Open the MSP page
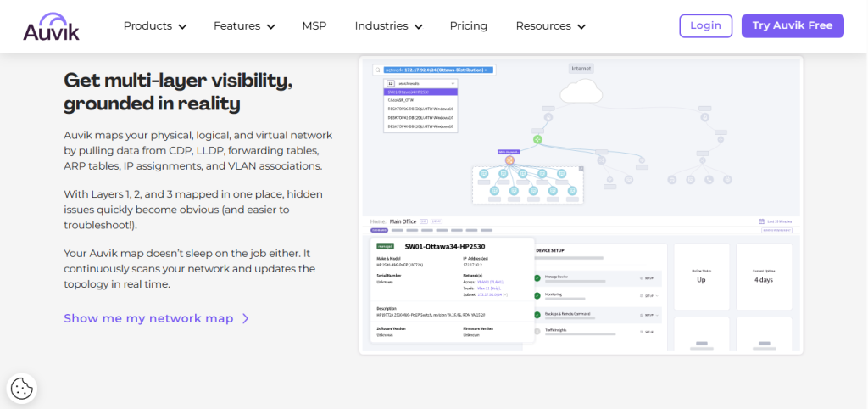This screenshot has height=409, width=868. point(314,26)
